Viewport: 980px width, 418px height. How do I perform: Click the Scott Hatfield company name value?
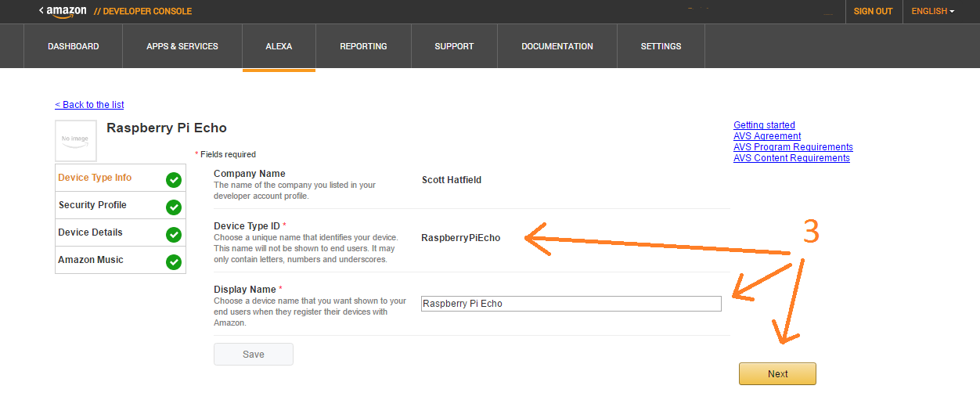pyautogui.click(x=452, y=180)
